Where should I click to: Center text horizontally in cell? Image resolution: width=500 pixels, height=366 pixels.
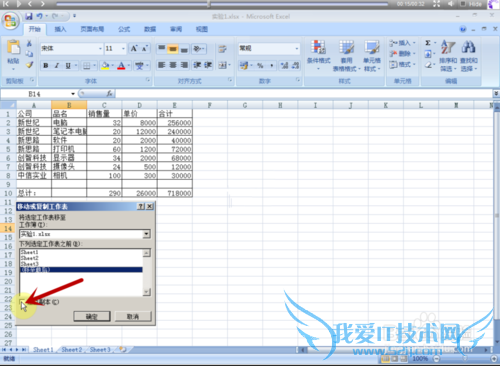click(173, 65)
